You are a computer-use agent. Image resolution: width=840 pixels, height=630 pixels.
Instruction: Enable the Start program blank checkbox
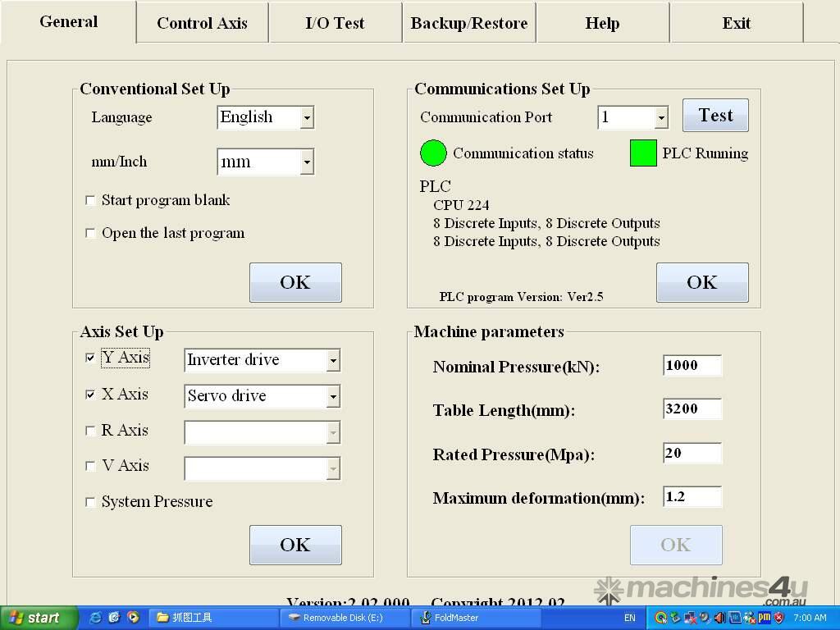coord(90,201)
